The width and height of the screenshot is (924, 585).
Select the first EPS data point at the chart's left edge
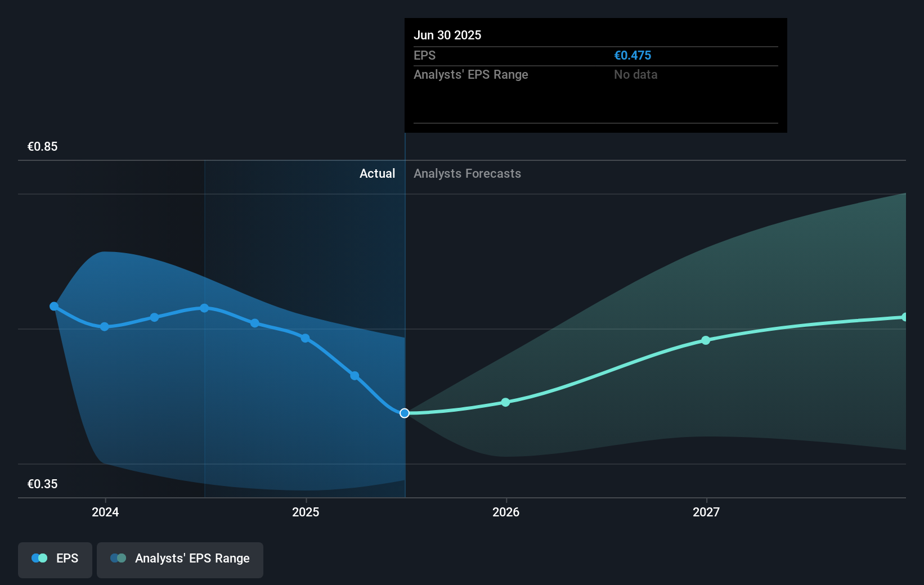tap(54, 307)
